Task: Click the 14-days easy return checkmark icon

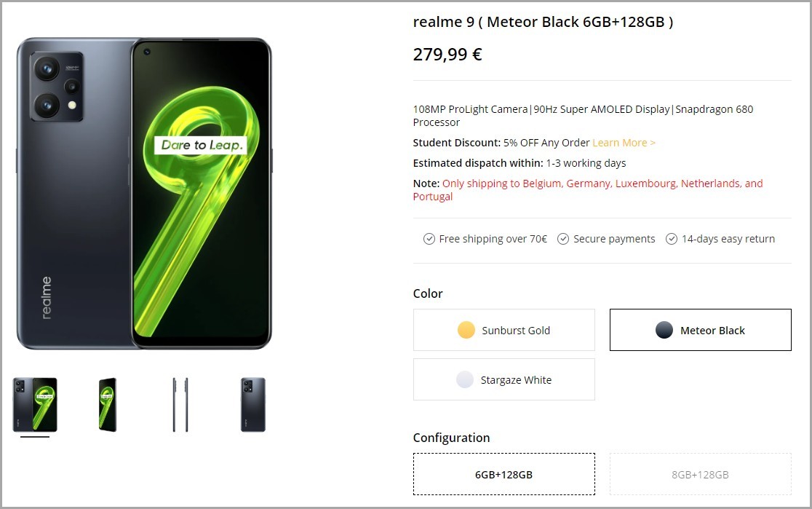Action: pyautogui.click(x=671, y=239)
